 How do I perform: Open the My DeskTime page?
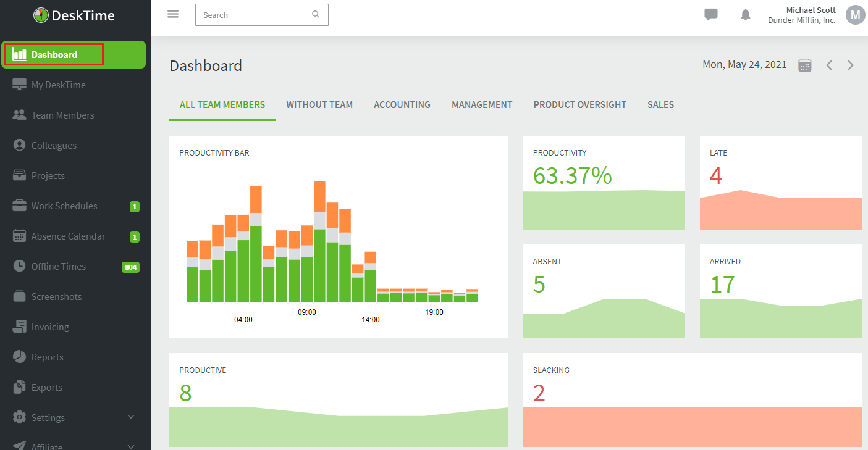pyautogui.click(x=59, y=85)
